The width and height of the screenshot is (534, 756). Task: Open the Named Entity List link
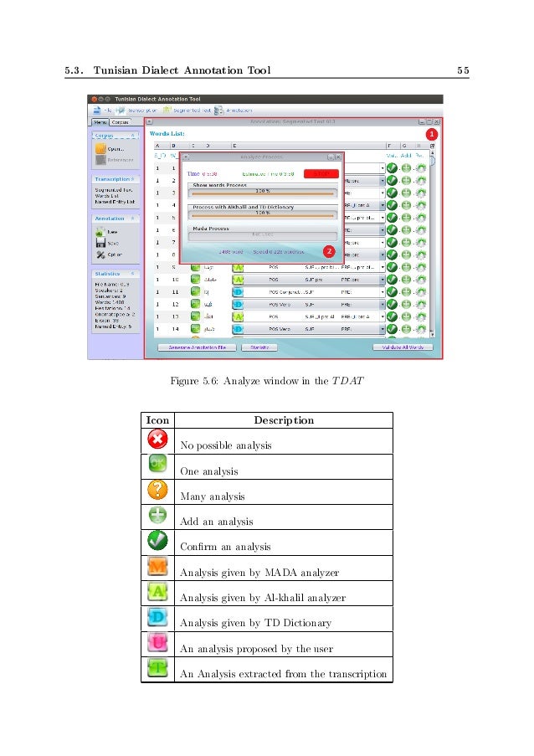coord(115,202)
